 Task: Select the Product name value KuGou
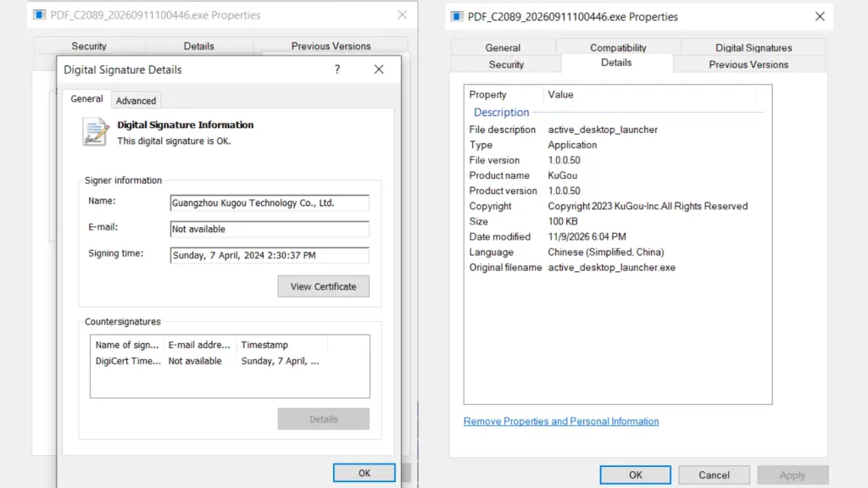pyautogui.click(x=563, y=175)
